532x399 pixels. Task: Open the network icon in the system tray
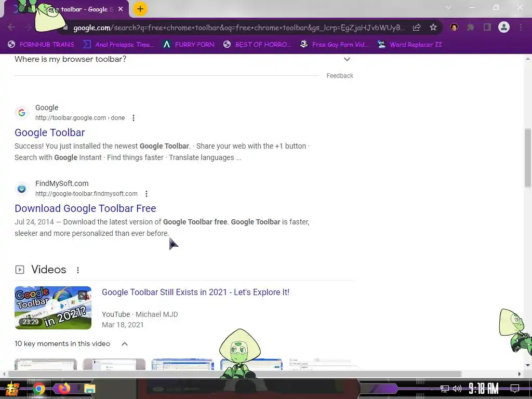point(445,389)
